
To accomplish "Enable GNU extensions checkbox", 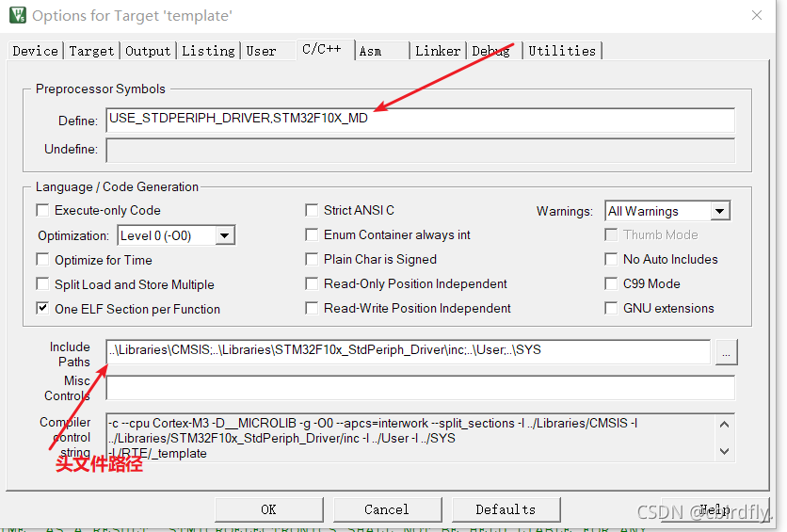I will pyautogui.click(x=611, y=308).
